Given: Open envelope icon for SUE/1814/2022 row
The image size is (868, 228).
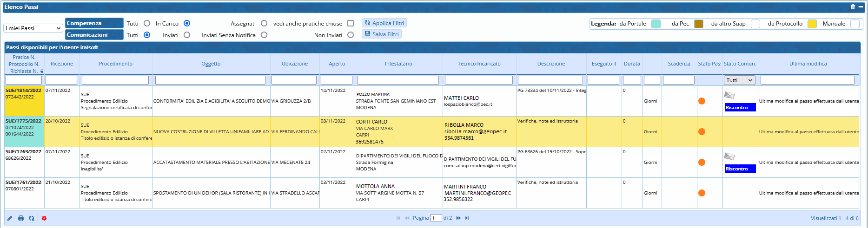Looking at the screenshot, I should pos(729,95).
